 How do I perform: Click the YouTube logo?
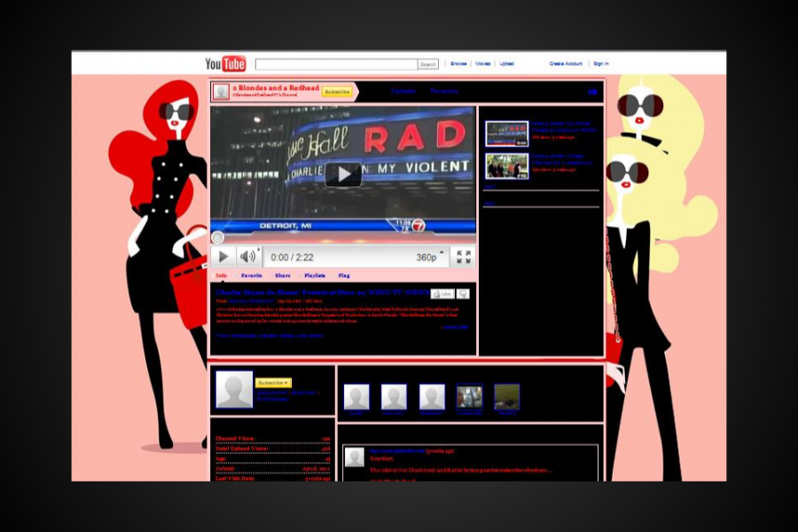225,64
